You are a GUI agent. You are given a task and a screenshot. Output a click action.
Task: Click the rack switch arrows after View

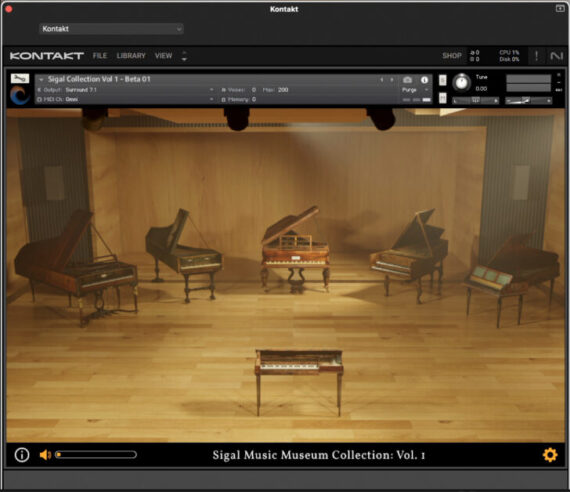tap(184, 56)
